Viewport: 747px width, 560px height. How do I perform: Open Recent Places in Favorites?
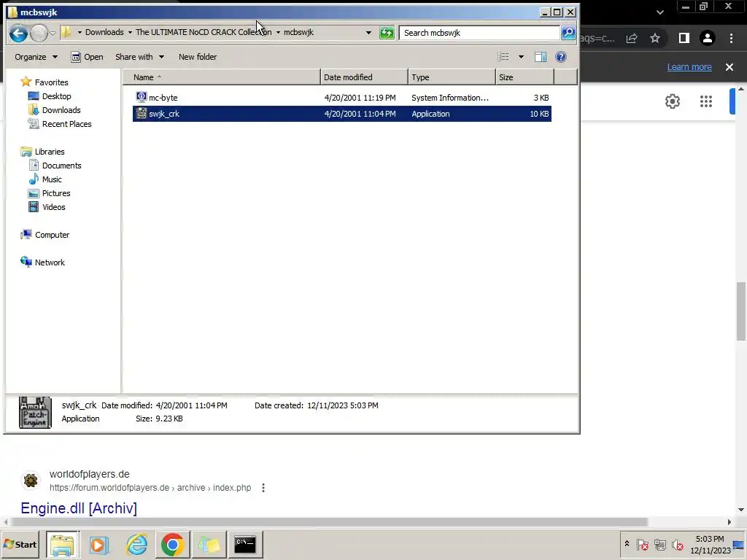click(x=66, y=124)
